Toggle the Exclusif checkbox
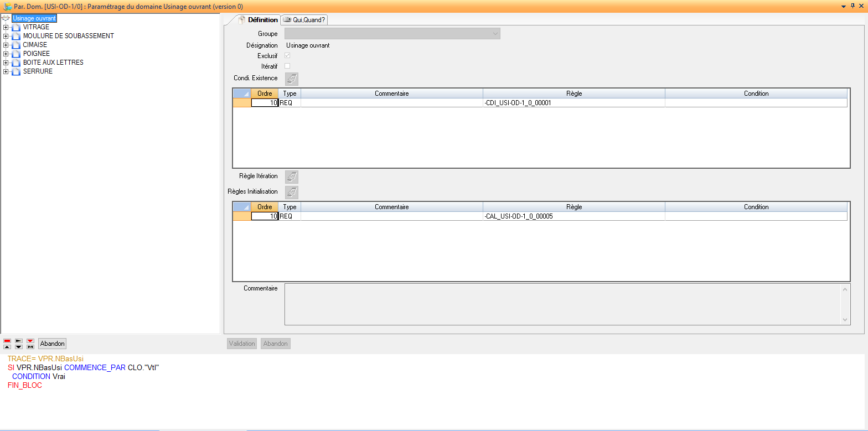868x431 pixels. pyautogui.click(x=287, y=56)
